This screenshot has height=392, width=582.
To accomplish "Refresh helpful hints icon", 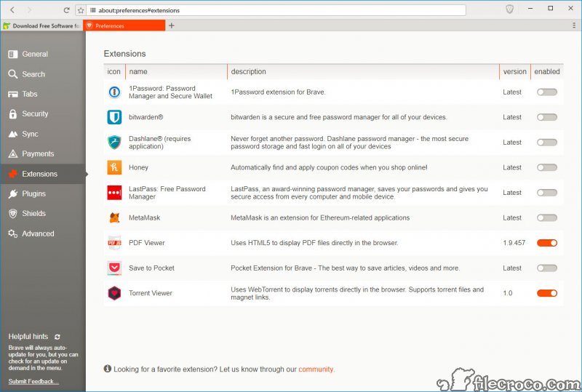I will [57, 337].
